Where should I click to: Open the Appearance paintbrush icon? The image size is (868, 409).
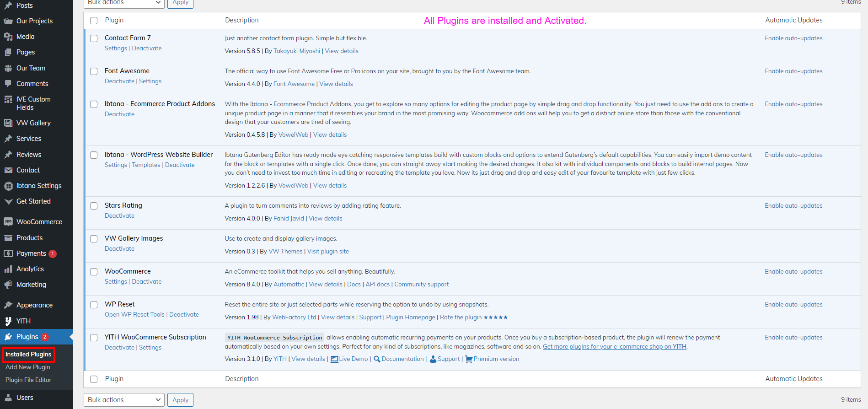pos(8,305)
